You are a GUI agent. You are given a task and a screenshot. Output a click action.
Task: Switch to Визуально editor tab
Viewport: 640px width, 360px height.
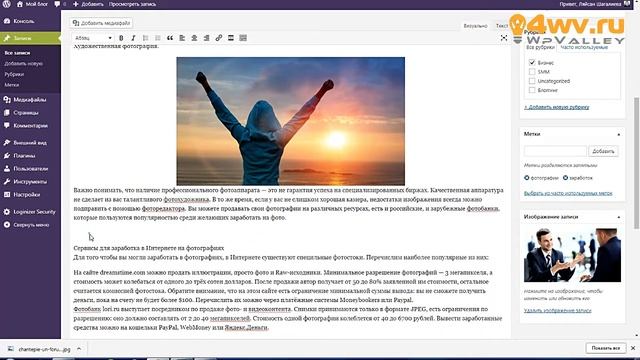(x=475, y=26)
